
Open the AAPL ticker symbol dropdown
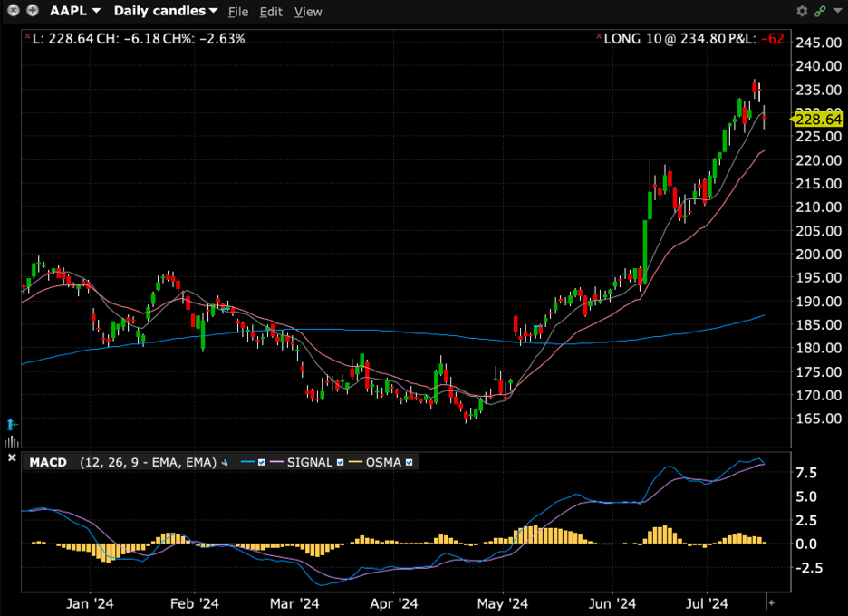coord(75,11)
